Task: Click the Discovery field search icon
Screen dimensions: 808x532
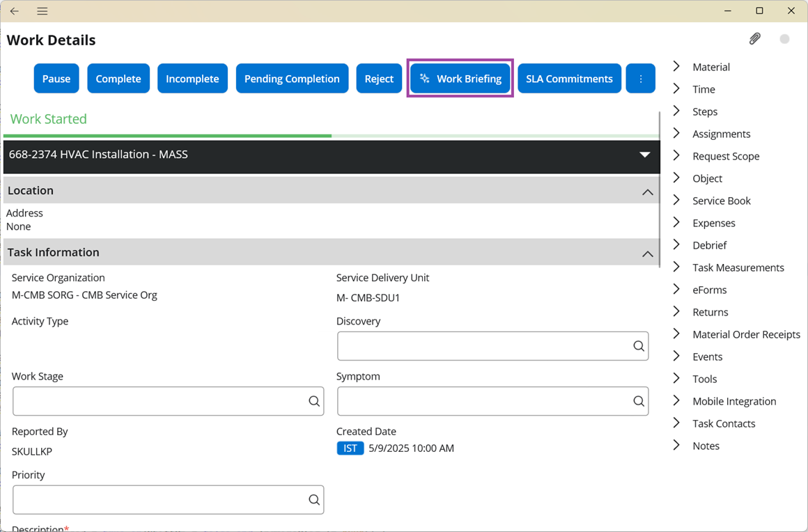Action: (x=638, y=346)
